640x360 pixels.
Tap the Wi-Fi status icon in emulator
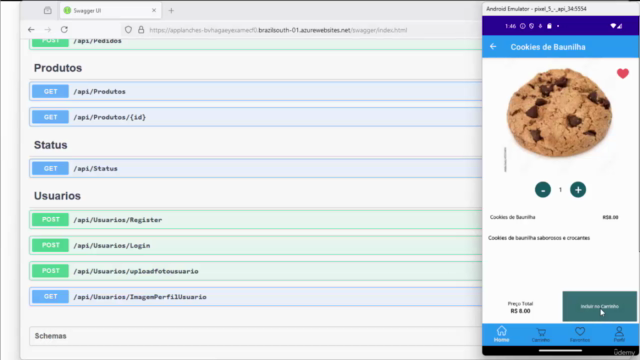coord(613,26)
